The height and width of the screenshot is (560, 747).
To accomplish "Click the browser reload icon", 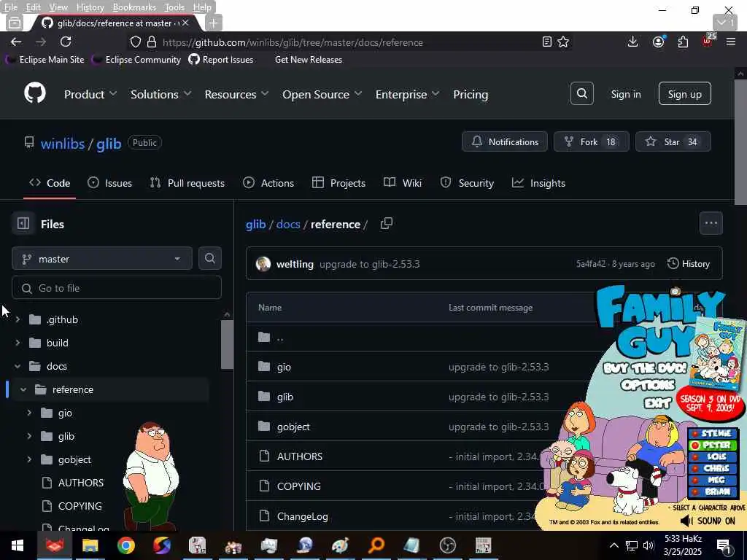I will pyautogui.click(x=66, y=42).
